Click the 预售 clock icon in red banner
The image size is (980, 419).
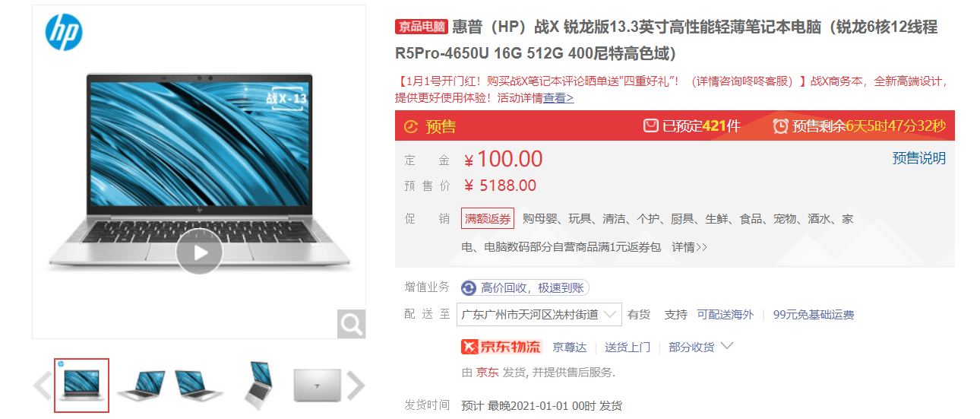tap(411, 126)
